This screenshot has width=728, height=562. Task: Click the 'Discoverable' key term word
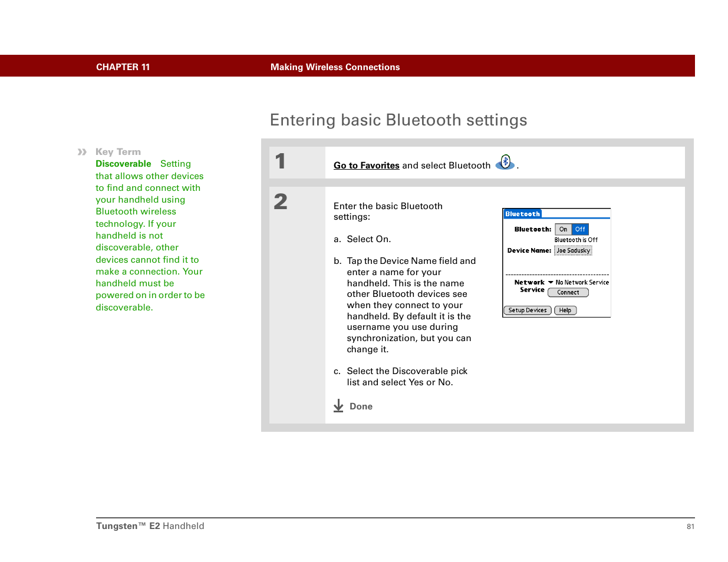[x=123, y=164]
